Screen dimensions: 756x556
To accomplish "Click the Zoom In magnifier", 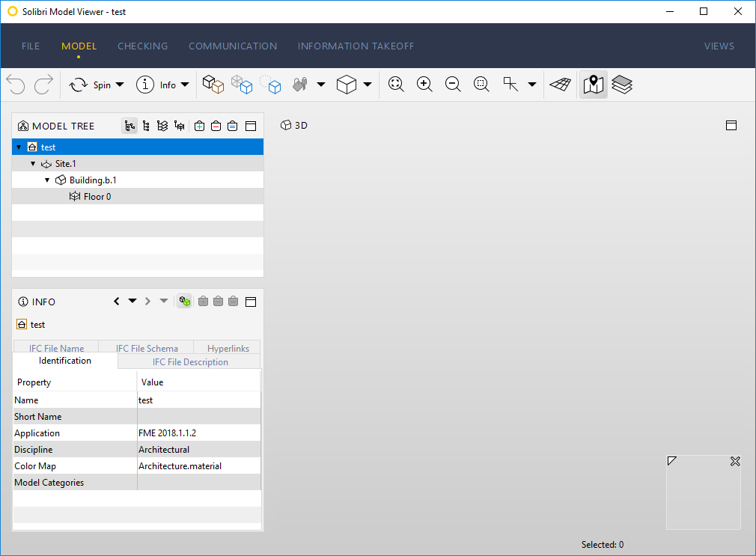I will pos(424,85).
